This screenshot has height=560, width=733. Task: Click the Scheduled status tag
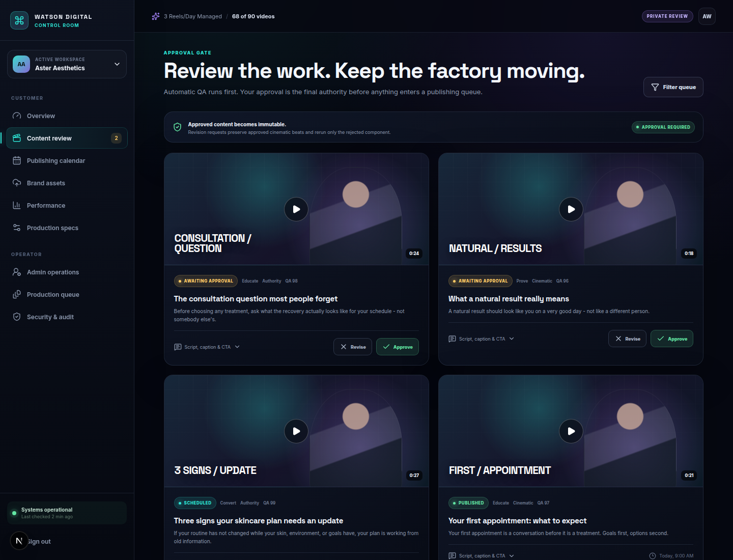coord(195,503)
